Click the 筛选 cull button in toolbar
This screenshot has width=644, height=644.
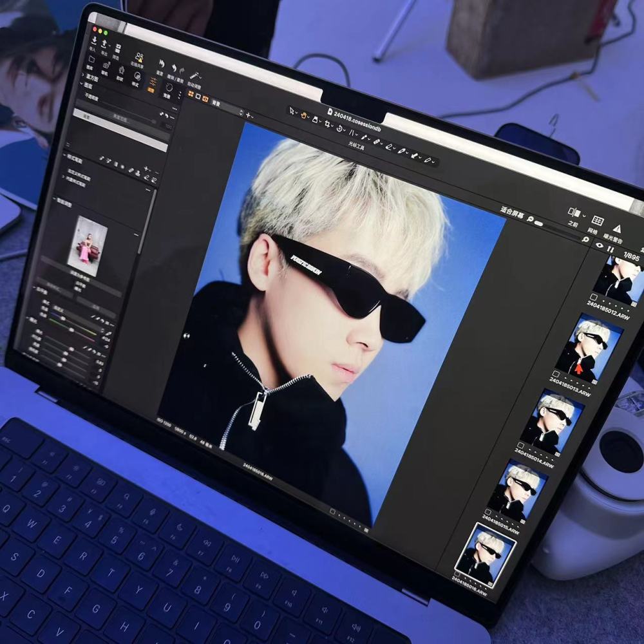(117, 51)
